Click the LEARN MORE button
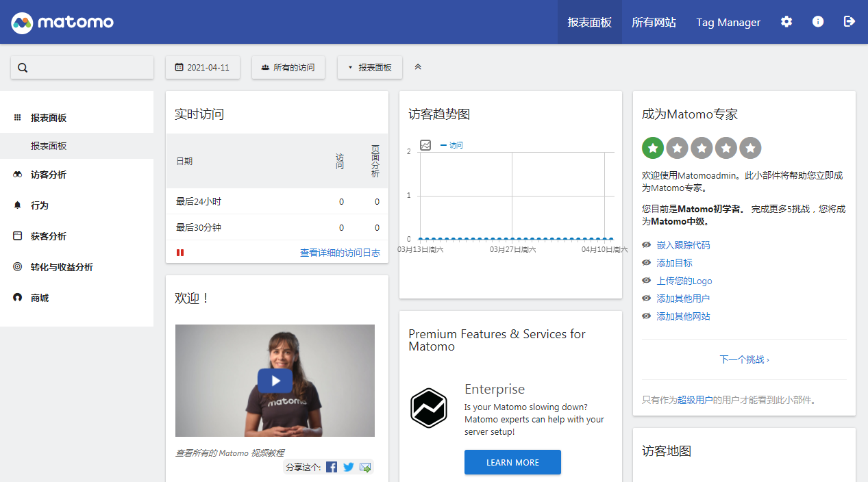Screen dimensions: 868x482 (512, 462)
